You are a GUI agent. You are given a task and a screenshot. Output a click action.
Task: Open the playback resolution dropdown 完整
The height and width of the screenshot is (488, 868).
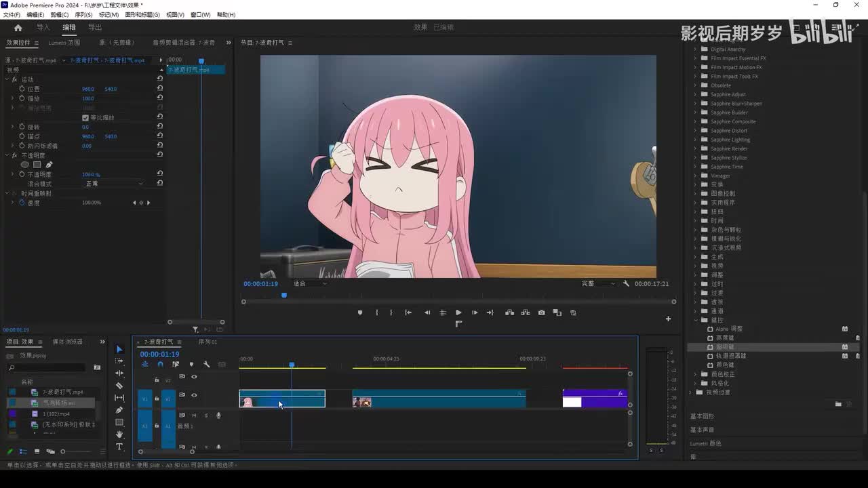point(598,284)
